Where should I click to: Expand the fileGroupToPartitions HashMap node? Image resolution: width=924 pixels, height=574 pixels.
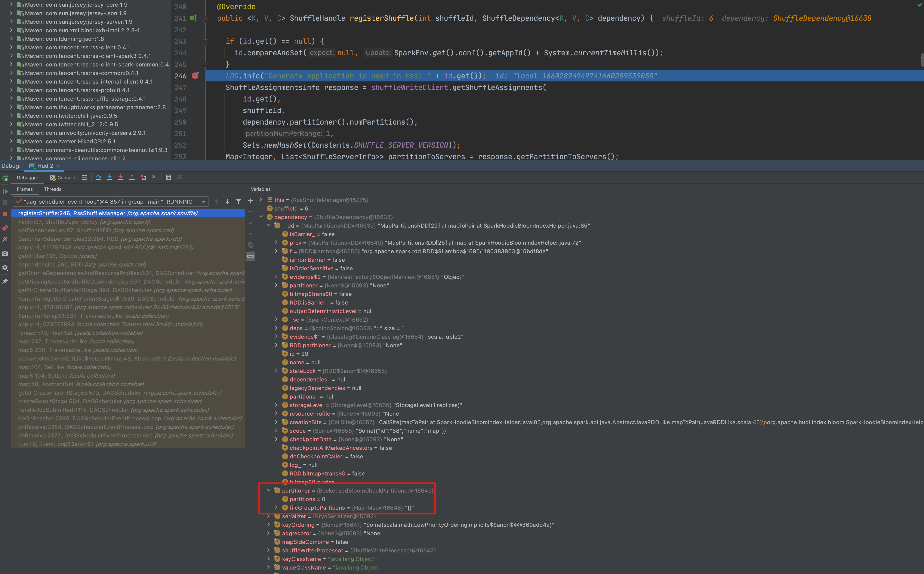276,508
